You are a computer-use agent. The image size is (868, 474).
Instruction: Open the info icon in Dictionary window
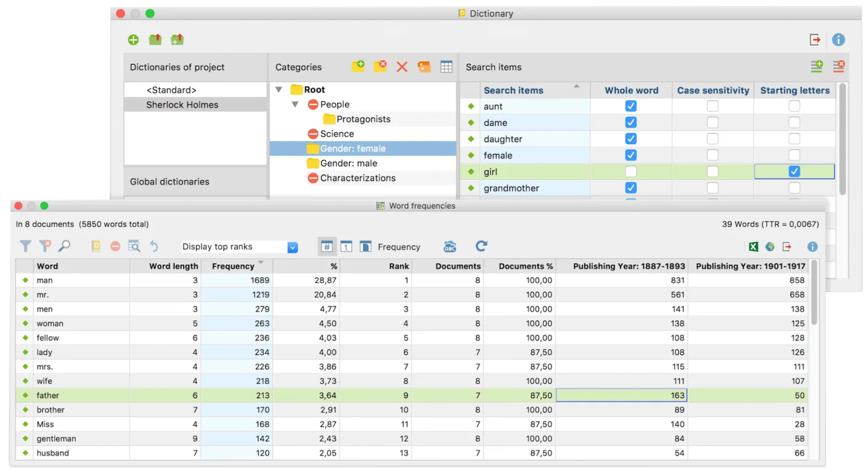click(839, 40)
